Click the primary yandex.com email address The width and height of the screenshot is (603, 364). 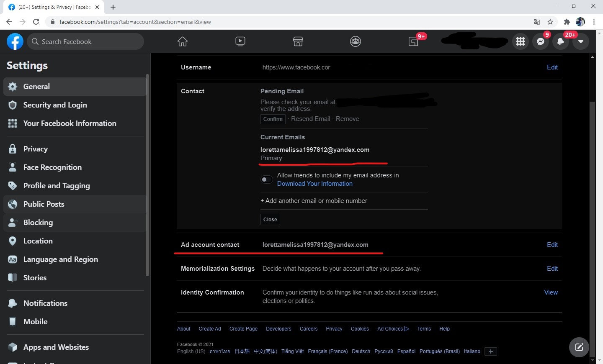click(x=315, y=150)
